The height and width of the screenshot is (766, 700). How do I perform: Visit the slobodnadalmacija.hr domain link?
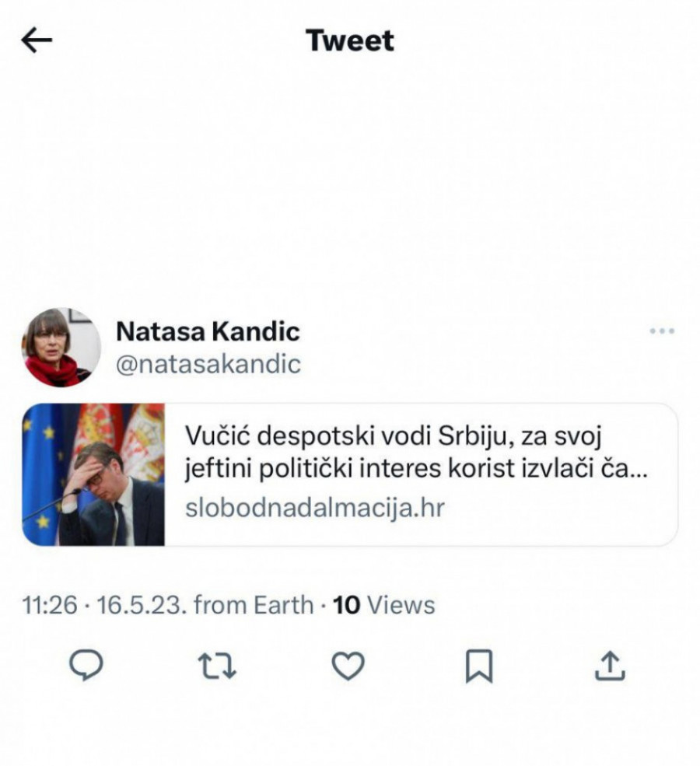314,508
